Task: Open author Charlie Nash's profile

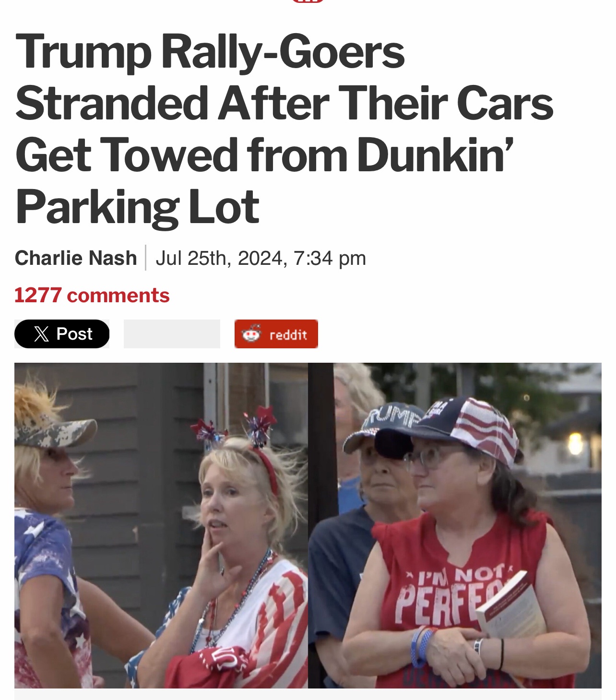Action: click(x=76, y=258)
